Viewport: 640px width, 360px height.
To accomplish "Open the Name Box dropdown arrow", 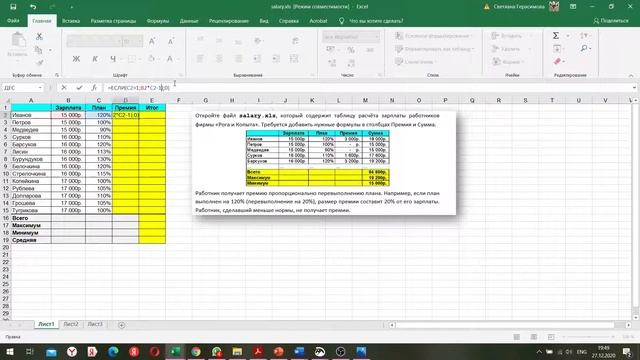I will point(40,88).
